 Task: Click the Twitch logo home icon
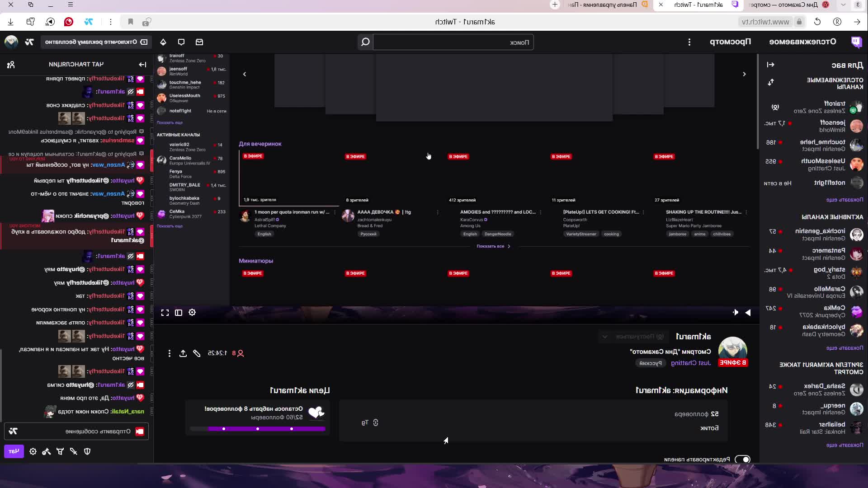[x=856, y=42]
